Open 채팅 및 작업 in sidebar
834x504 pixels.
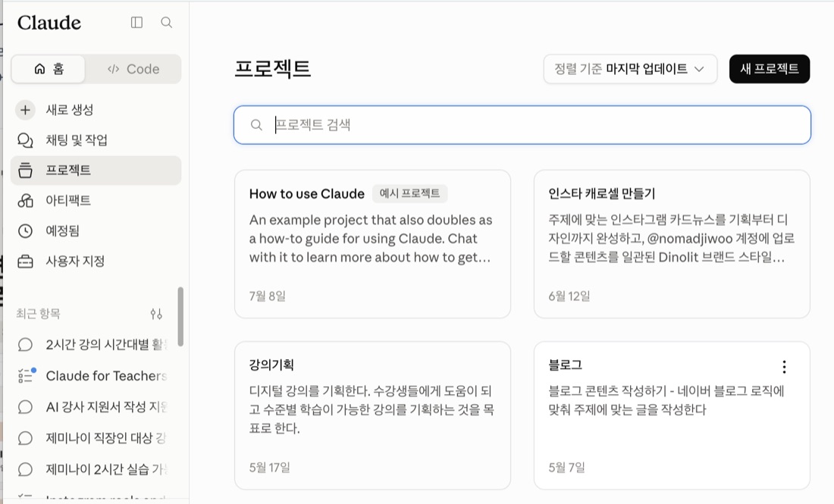coord(96,140)
